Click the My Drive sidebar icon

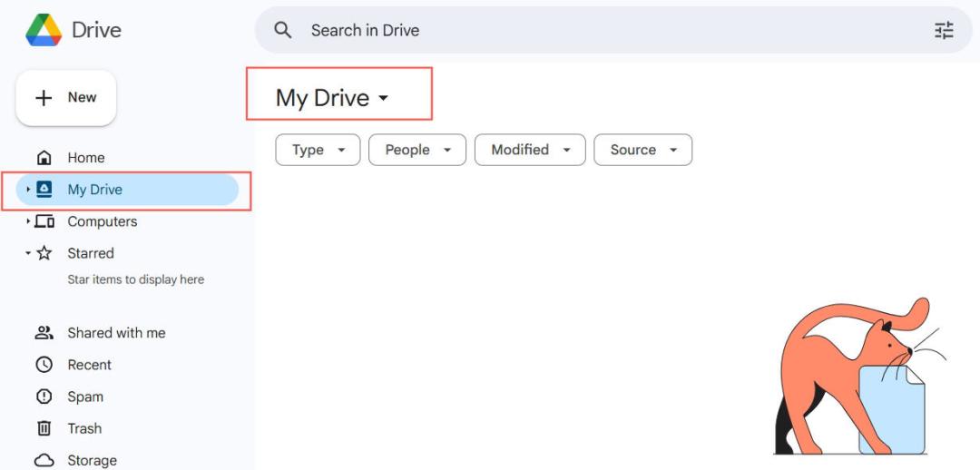44,190
